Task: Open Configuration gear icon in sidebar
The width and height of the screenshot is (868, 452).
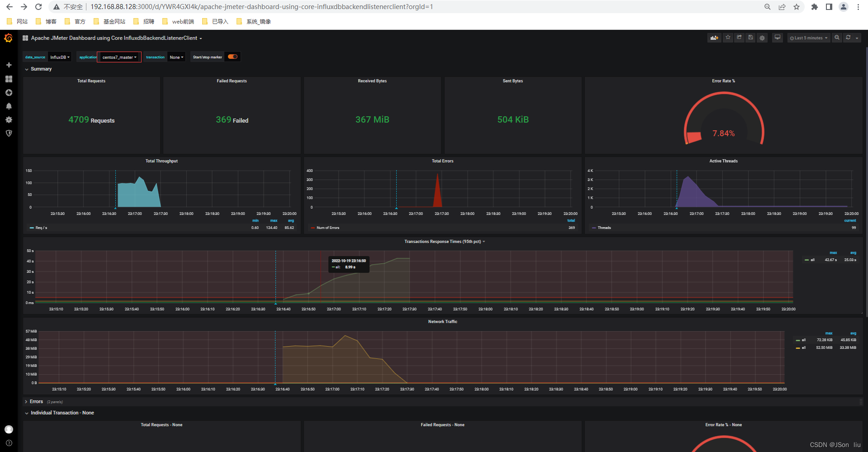Action: (9, 119)
